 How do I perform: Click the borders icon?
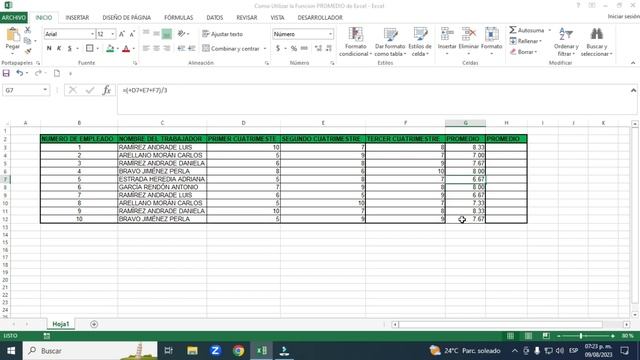pyautogui.click(x=89, y=48)
